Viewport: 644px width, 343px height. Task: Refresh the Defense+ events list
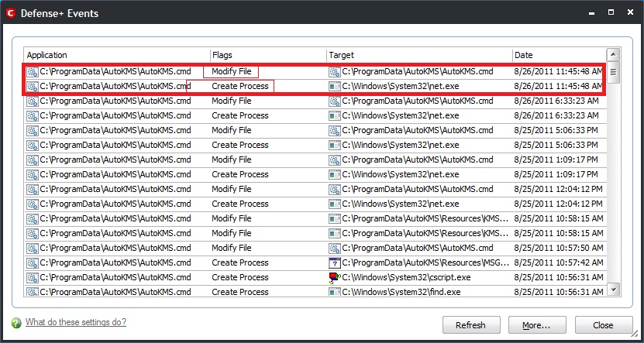pyautogui.click(x=471, y=325)
